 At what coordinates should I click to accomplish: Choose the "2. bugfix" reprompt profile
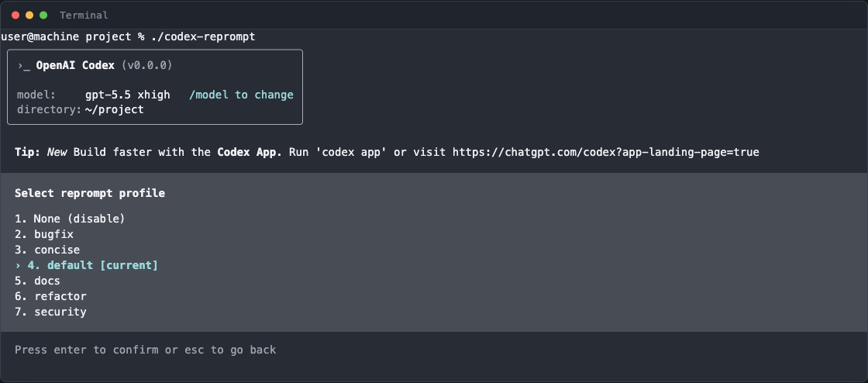(x=44, y=234)
